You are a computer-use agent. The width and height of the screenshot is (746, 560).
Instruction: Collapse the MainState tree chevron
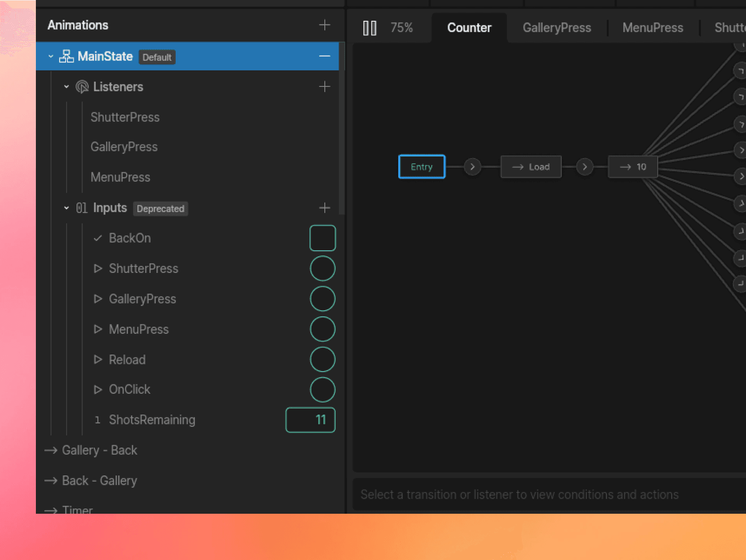pos(51,56)
